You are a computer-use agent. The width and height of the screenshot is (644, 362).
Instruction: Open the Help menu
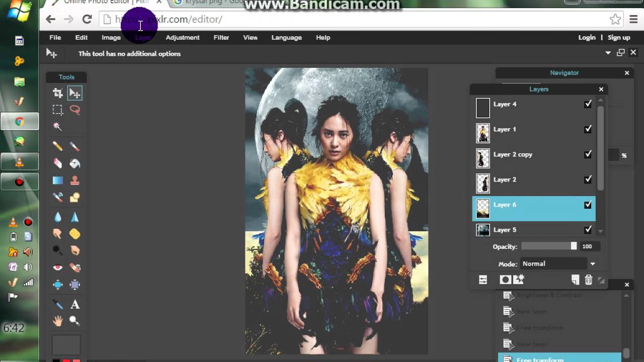pyautogui.click(x=323, y=37)
